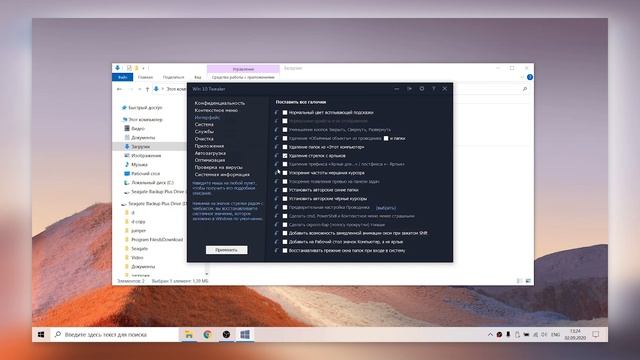
Task: Click the question mark icon in Tweaker title bar
Action: pos(433,89)
